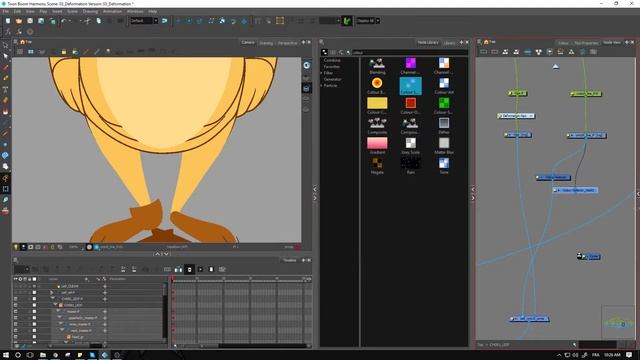Open the Windows Start menu
This screenshot has width=640, height=360.
pyautogui.click(x=6, y=355)
